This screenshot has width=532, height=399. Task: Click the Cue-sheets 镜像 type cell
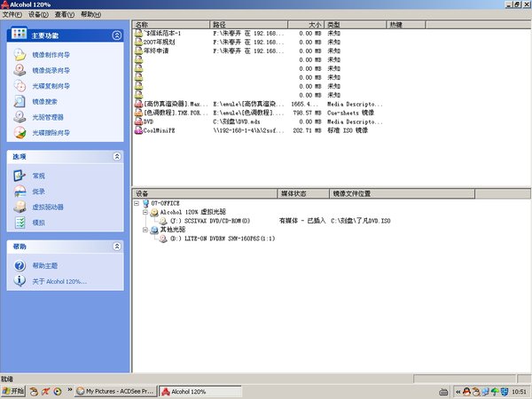350,113
